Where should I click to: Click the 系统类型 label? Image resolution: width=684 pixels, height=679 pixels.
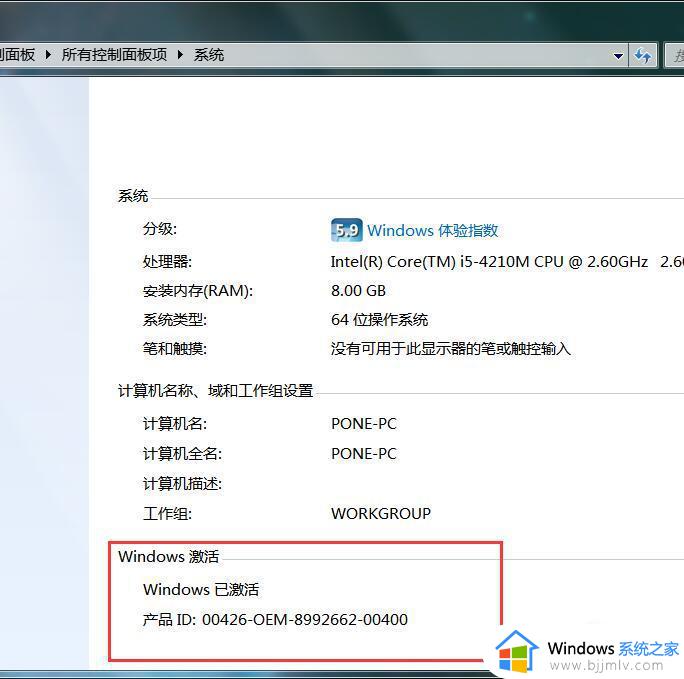174,320
